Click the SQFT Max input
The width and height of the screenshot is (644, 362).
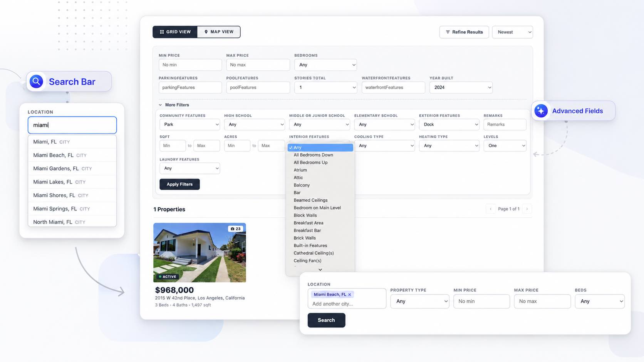click(x=207, y=145)
